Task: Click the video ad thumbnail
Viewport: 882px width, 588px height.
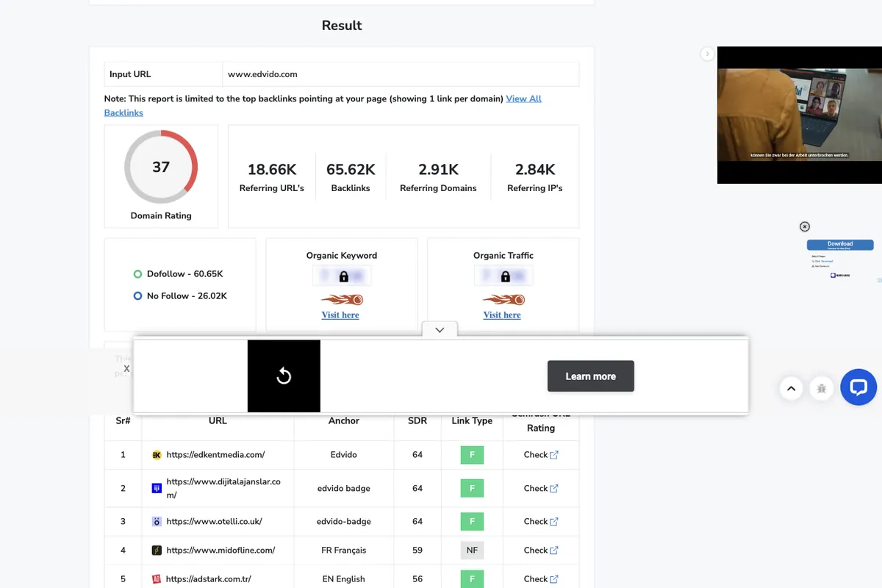Action: (x=800, y=115)
